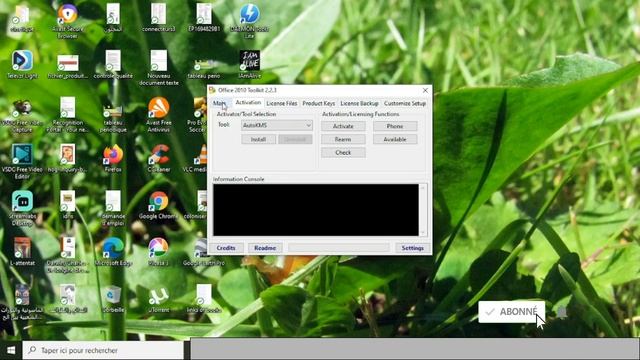Image resolution: width=640 pixels, height=360 pixels.
Task: Select the Televzr Light desktop icon
Action: coord(22,65)
